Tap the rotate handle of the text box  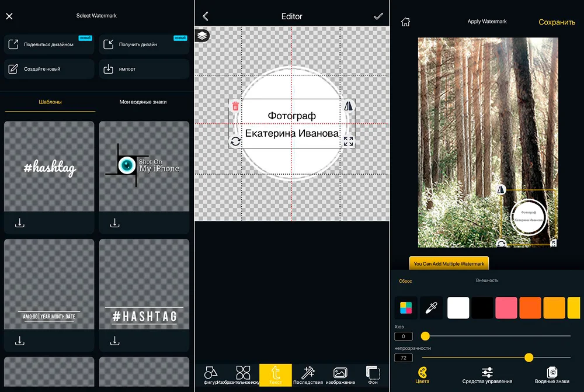[x=235, y=141]
